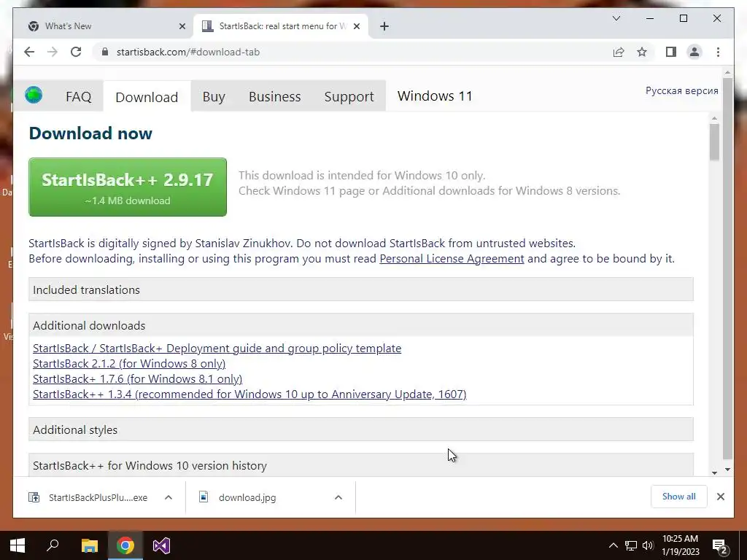Open File Explorer from the taskbar
Image resolution: width=747 pixels, height=560 pixels.
(x=89, y=545)
